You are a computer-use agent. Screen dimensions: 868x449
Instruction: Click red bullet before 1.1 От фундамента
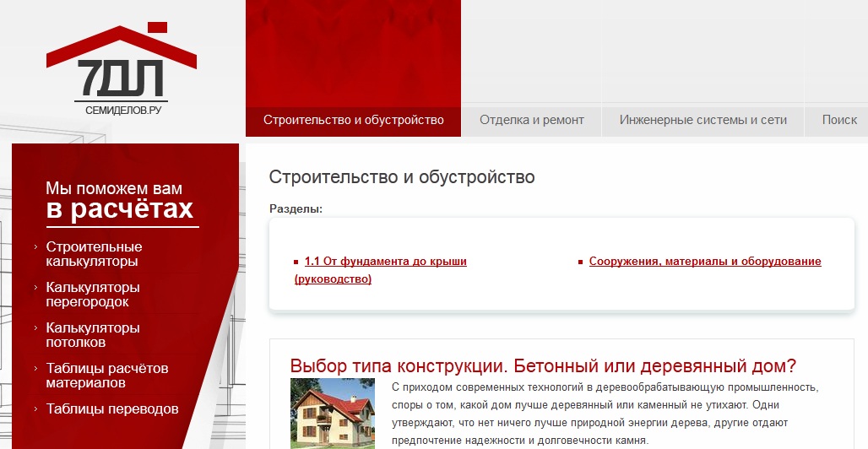click(296, 262)
